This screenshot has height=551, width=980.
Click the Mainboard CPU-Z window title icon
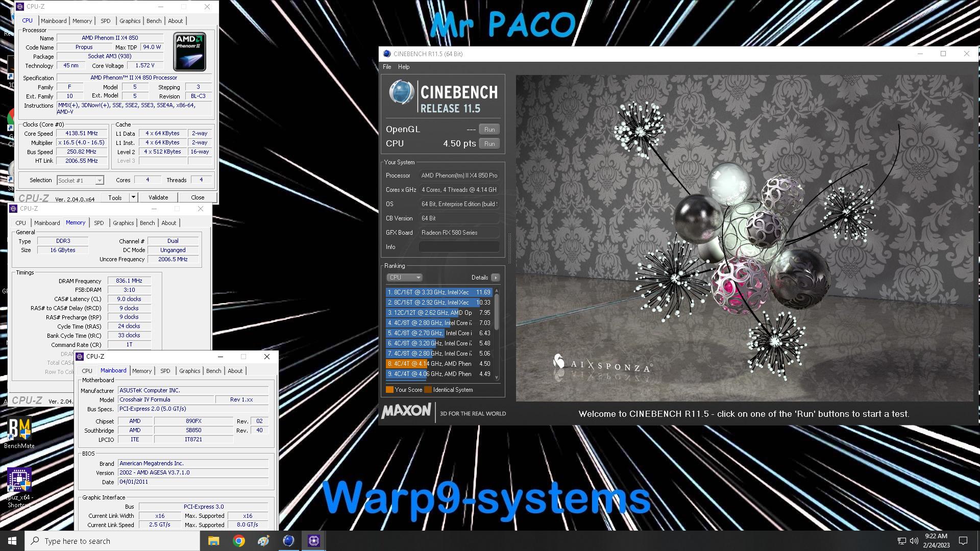point(80,357)
